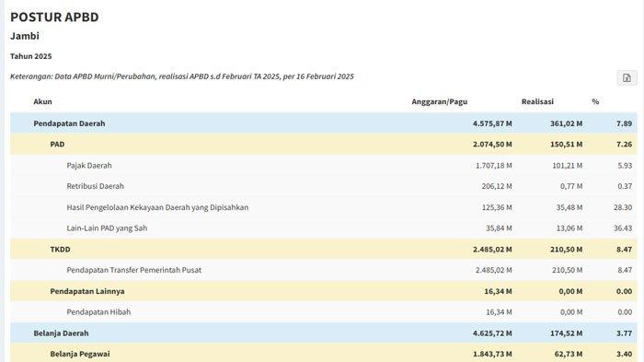Click Retribusi Daerah realization 0,77 M
Image resolution: width=644 pixels, height=362 pixels.
571,186
